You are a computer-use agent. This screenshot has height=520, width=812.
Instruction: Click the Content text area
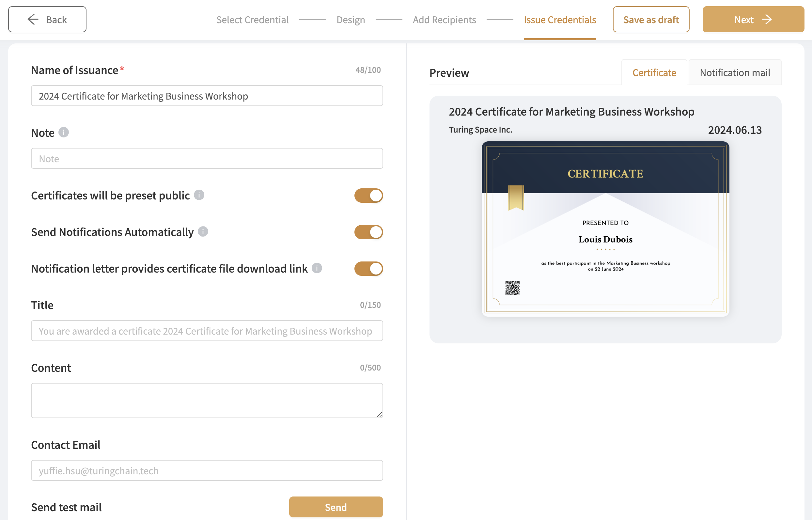click(x=207, y=401)
